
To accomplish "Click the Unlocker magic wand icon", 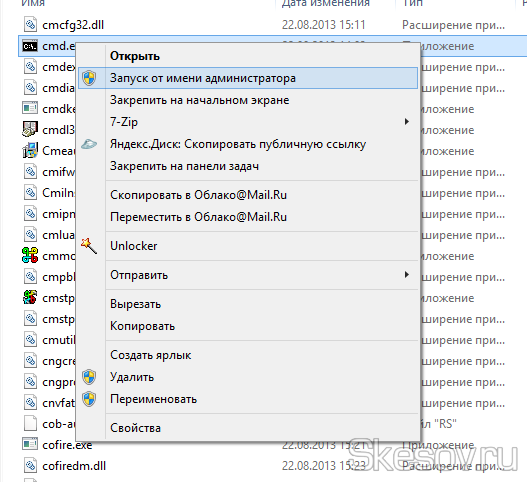I will pyautogui.click(x=89, y=246).
